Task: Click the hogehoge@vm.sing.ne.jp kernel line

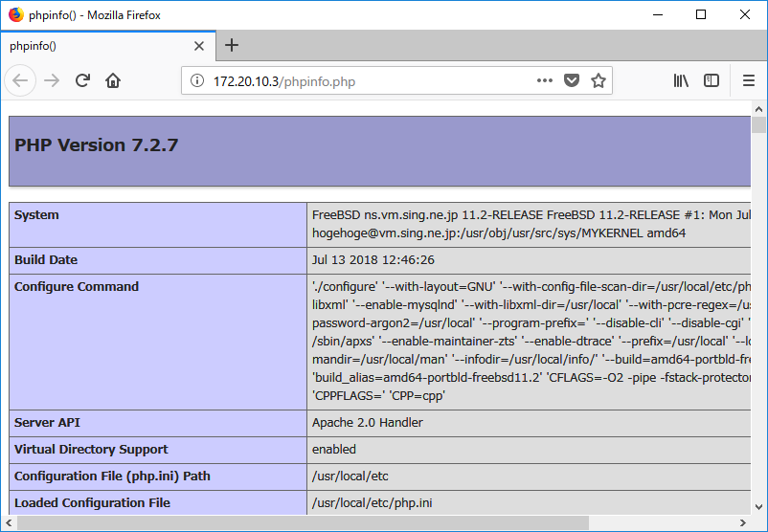Action: 499,233
